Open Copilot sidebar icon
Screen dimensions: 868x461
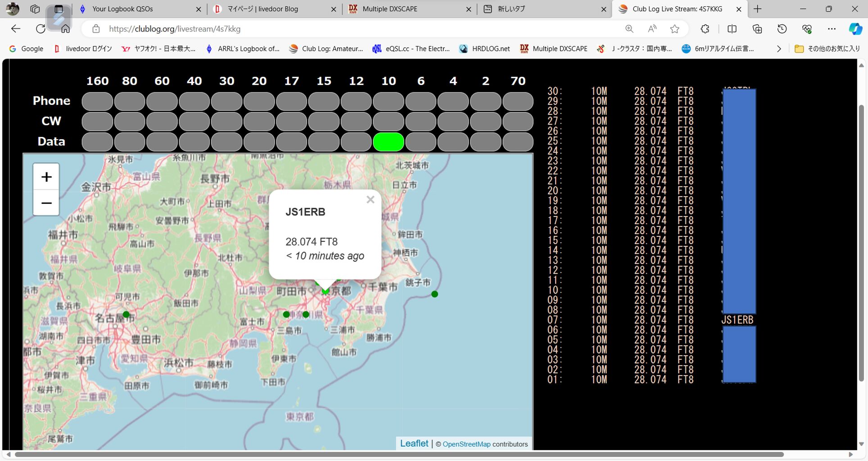(x=855, y=29)
